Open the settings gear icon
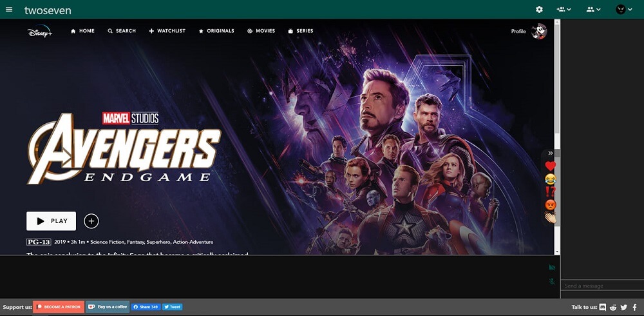This screenshot has height=316, width=644. [539, 10]
